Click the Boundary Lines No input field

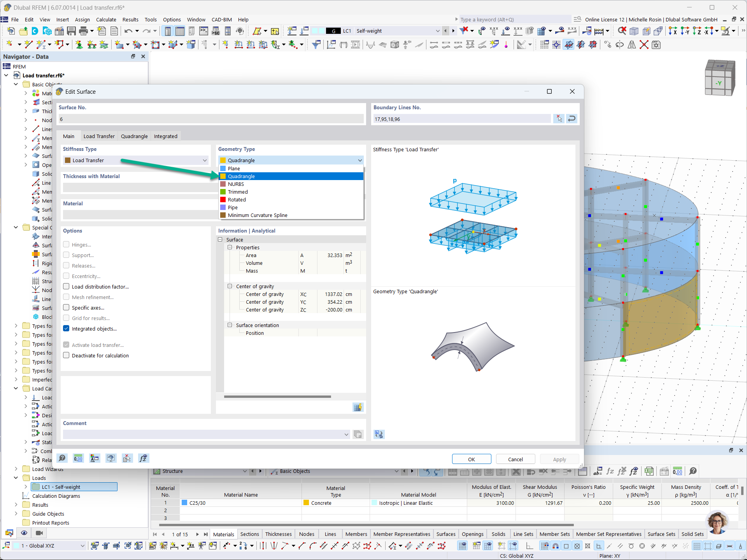462,119
